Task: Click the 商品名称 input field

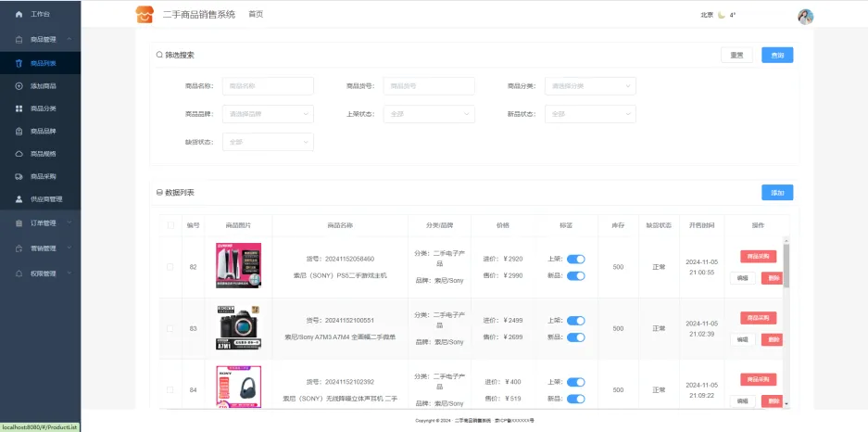Action: [x=268, y=86]
